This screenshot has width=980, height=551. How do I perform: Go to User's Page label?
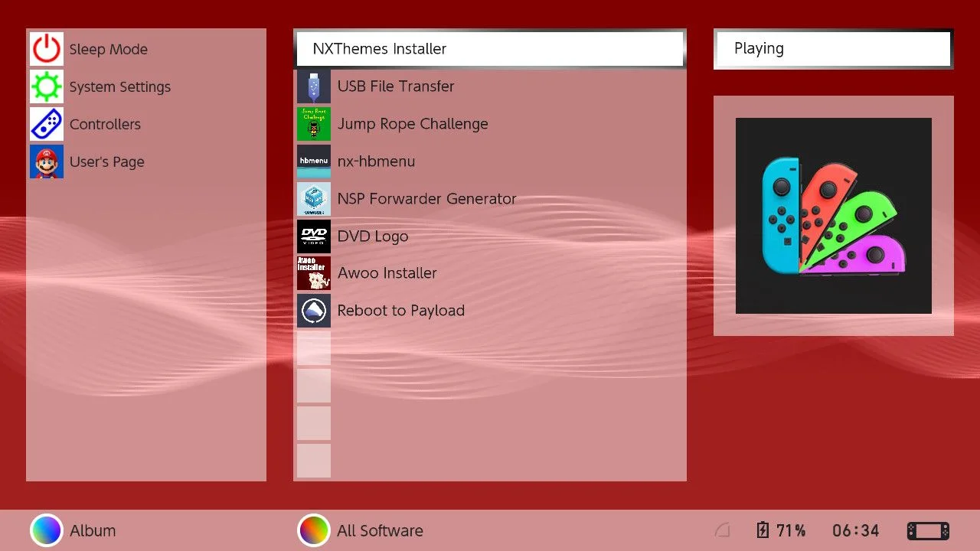(107, 162)
